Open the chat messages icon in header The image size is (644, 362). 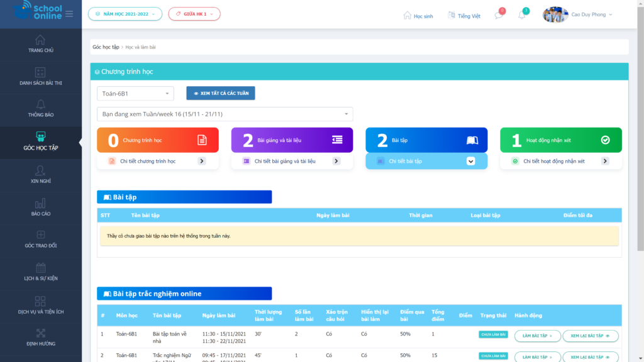(499, 15)
